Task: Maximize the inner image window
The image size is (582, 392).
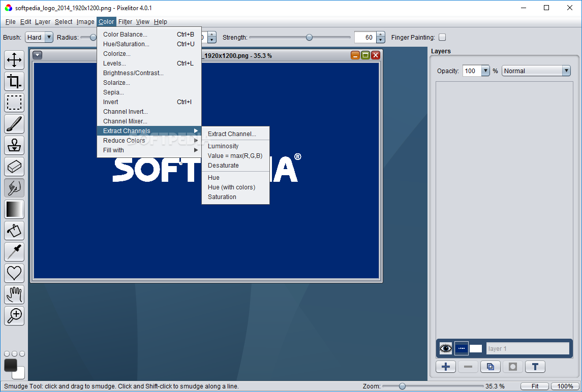Action: [x=365, y=55]
